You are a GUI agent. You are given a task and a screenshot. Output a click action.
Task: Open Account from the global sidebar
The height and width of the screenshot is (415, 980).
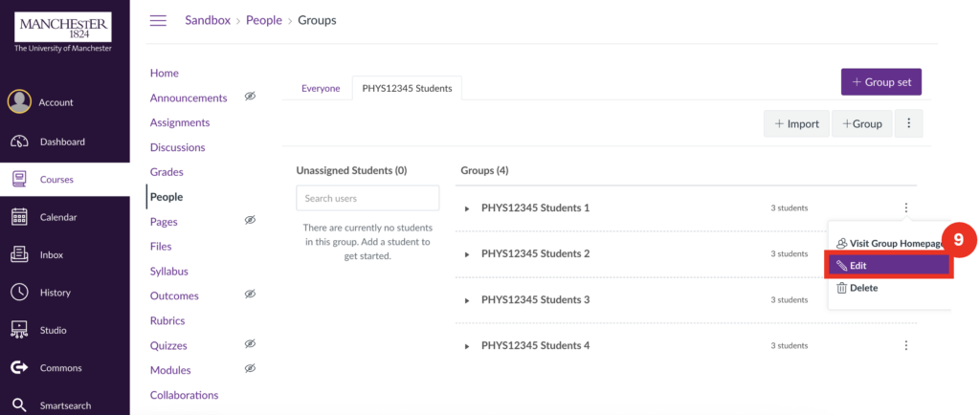[56, 102]
